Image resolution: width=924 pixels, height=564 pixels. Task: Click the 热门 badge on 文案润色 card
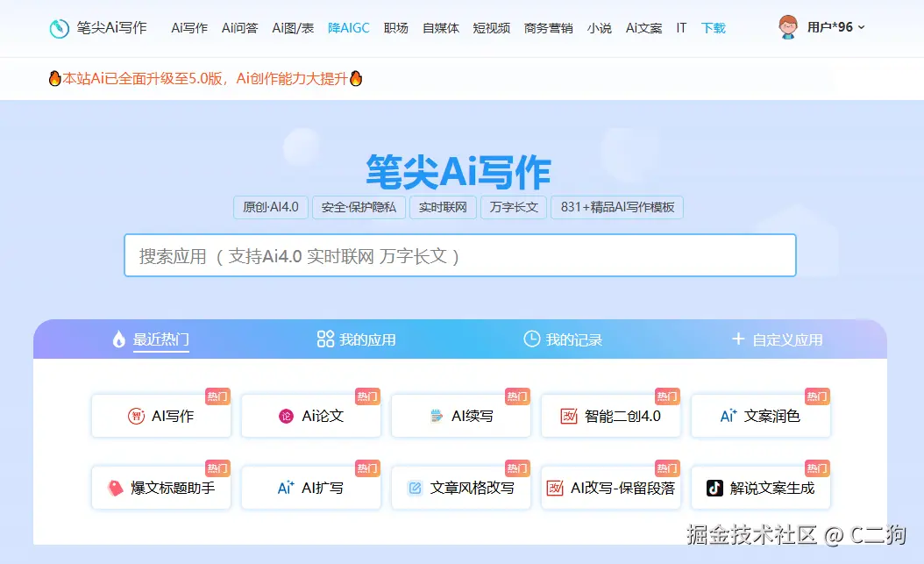817,396
